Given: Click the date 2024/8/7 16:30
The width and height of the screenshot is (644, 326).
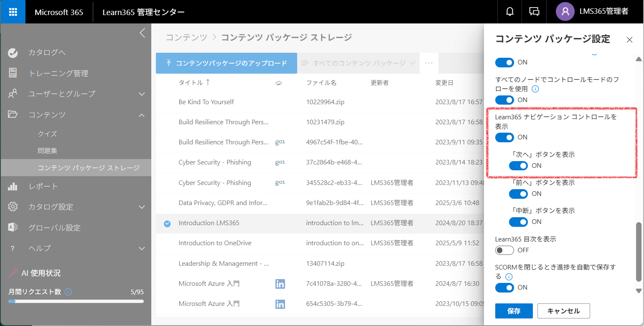Looking at the screenshot, I should coord(457,284).
